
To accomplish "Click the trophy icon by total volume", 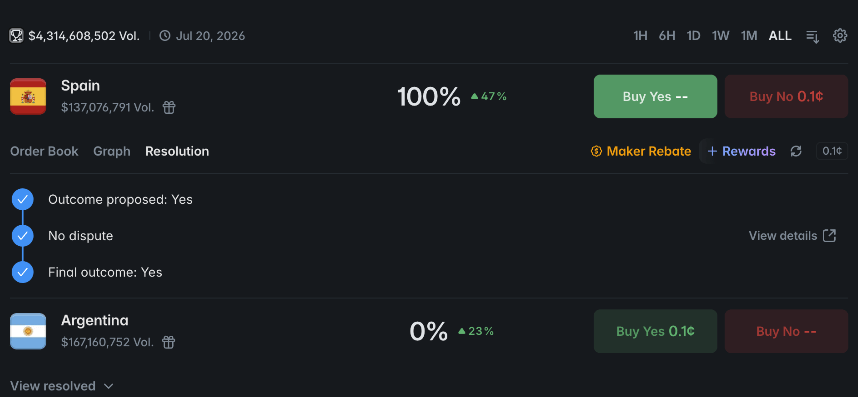I will point(16,36).
